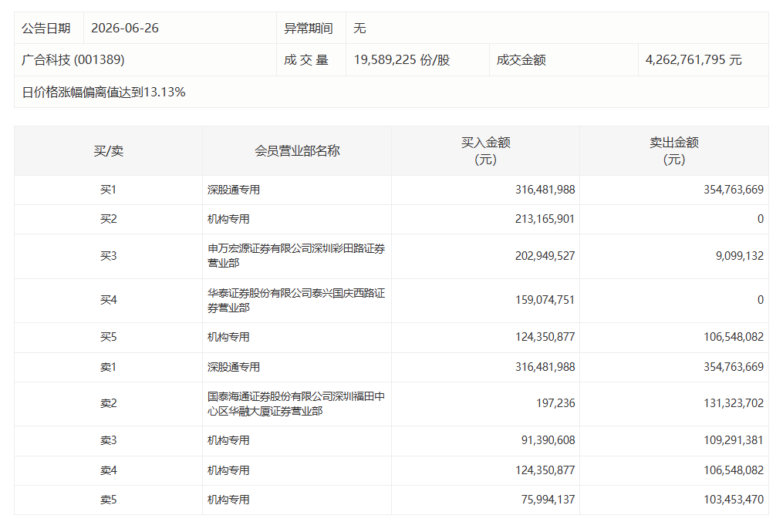Select 深股通专用 in the 买1 row
783x532 pixels.
(234, 190)
